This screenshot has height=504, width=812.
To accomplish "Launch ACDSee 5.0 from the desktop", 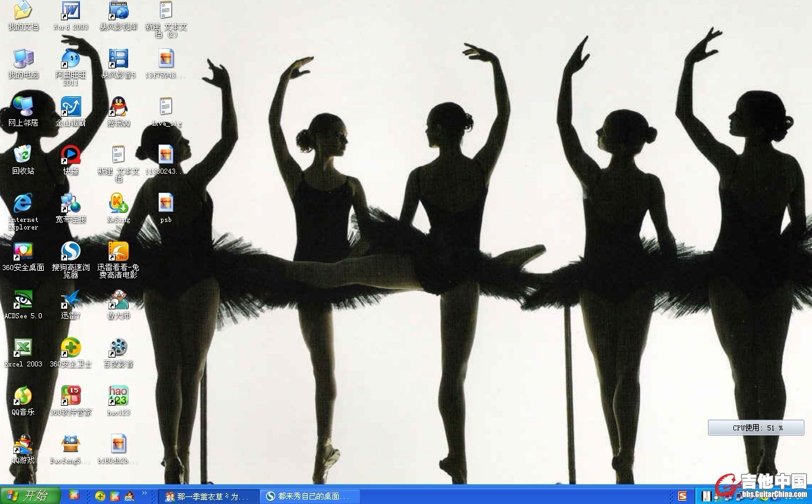I will pyautogui.click(x=23, y=300).
